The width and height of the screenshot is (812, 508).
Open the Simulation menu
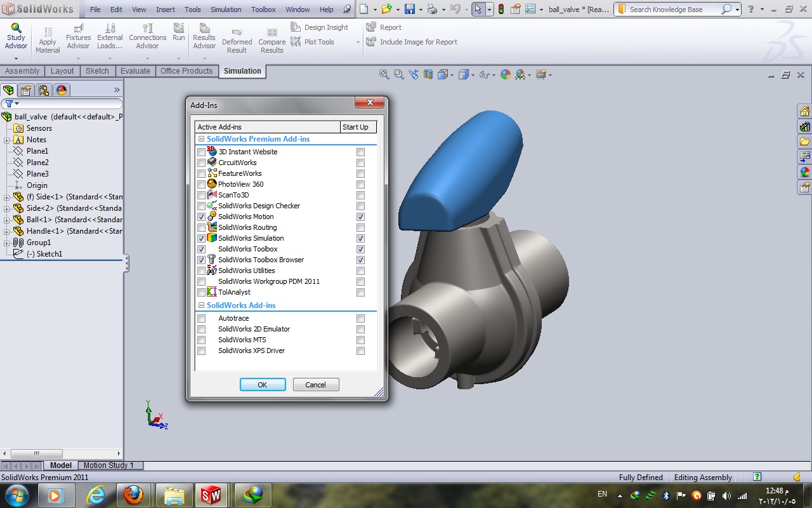pos(226,10)
